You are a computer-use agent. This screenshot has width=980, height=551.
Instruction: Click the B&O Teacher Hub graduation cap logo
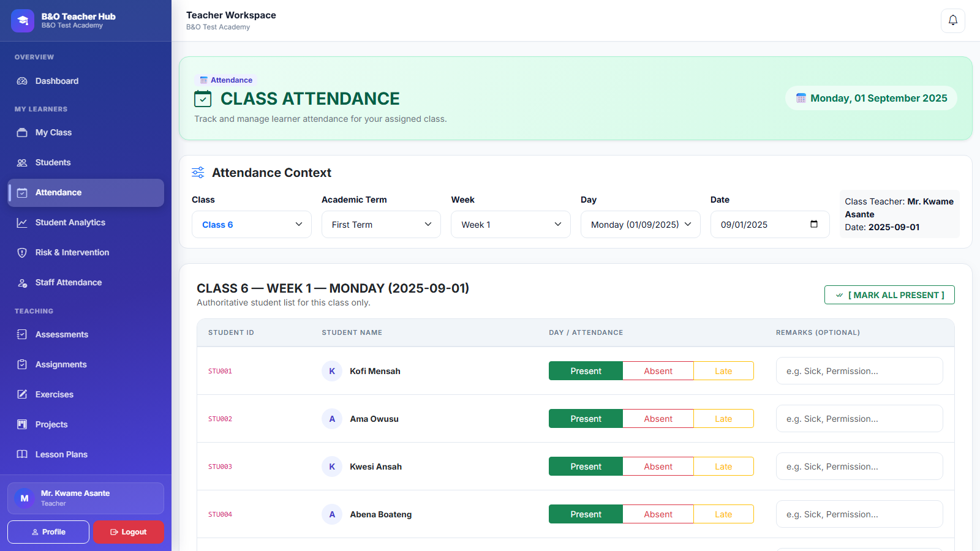coord(23,21)
